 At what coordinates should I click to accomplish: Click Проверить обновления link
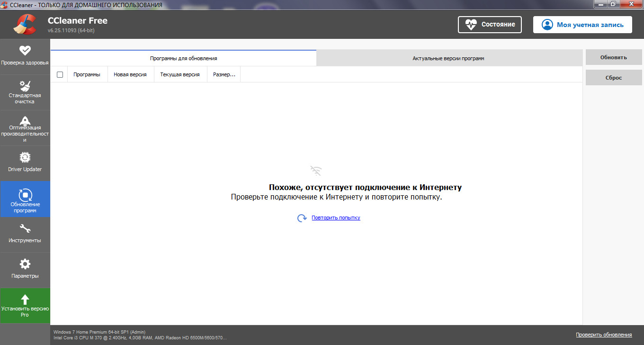604,335
